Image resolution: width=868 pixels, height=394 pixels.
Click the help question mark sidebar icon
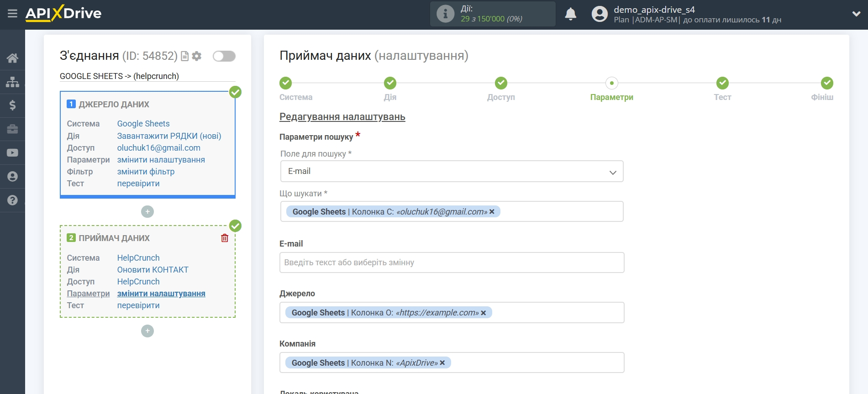(12, 200)
